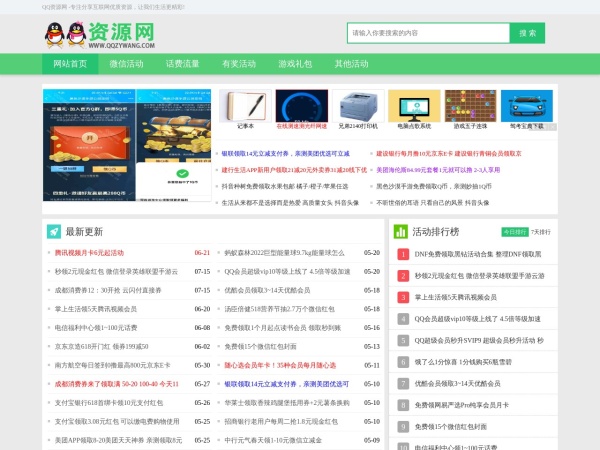Open 银联领取14元立减支付券 headline link

pos(285,154)
